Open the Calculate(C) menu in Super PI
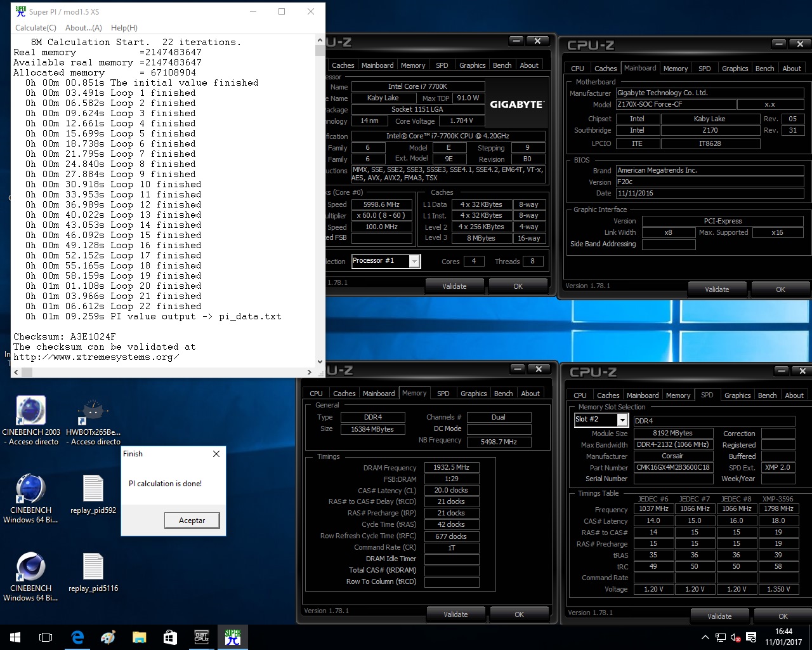The height and width of the screenshot is (650, 812). pyautogui.click(x=36, y=28)
